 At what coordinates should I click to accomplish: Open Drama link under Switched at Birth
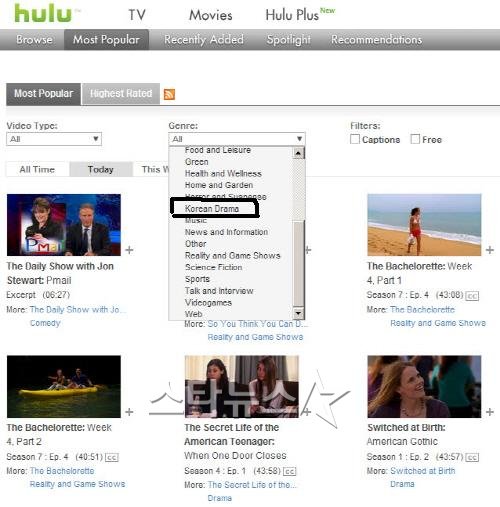point(402,484)
